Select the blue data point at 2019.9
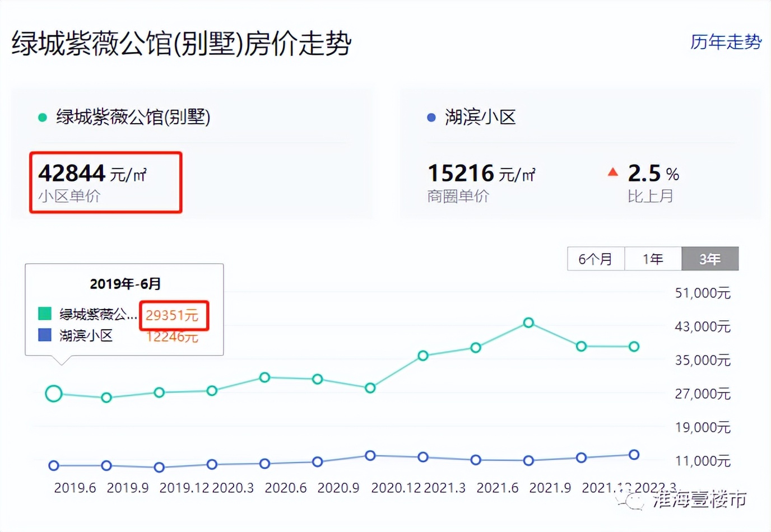This screenshot has height=532, width=771. coord(106,465)
